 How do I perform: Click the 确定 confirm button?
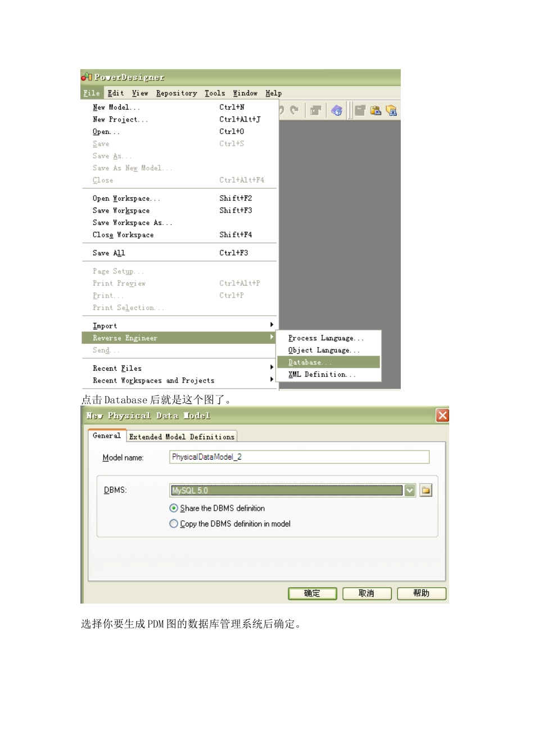313,593
